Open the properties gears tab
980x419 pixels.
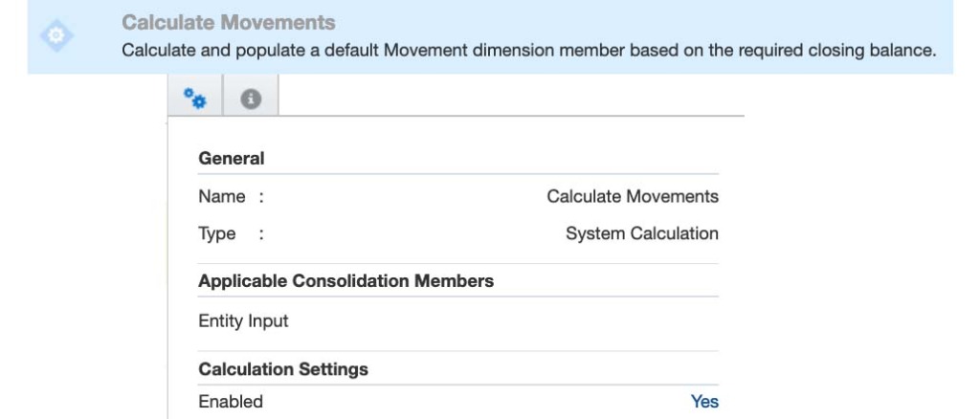pyautogui.click(x=195, y=99)
